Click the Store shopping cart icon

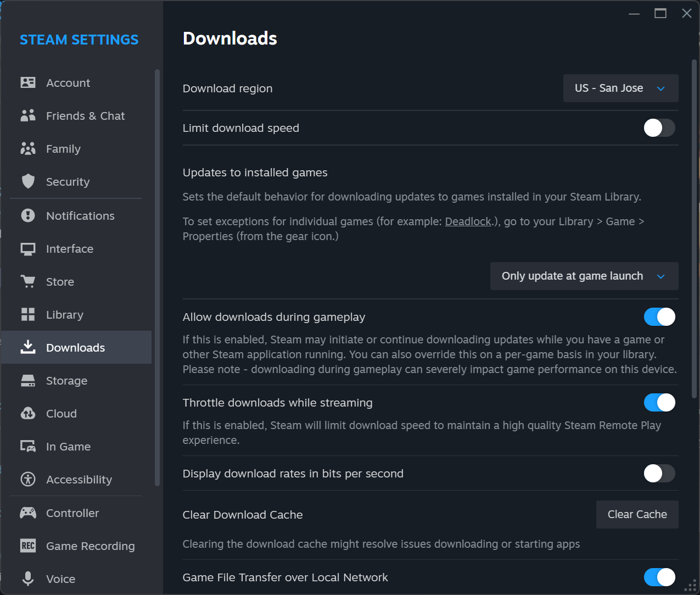click(x=28, y=281)
